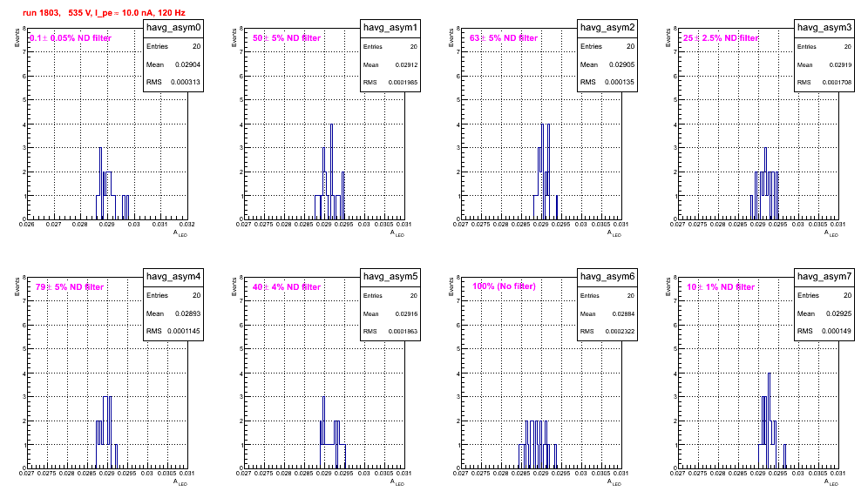Click RMS value 0.0001145 in havg_asym4
Viewport: 868px width, 498px height.
184,332
